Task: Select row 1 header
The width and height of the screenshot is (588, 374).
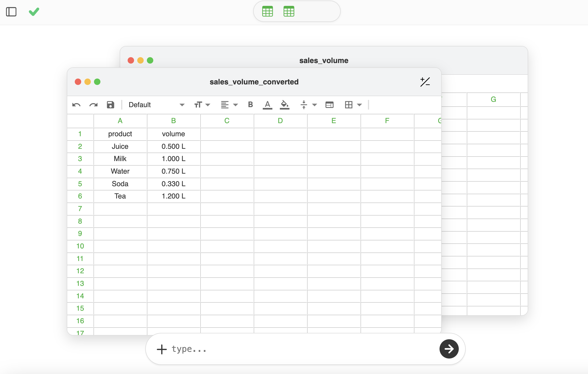Action: (80, 134)
